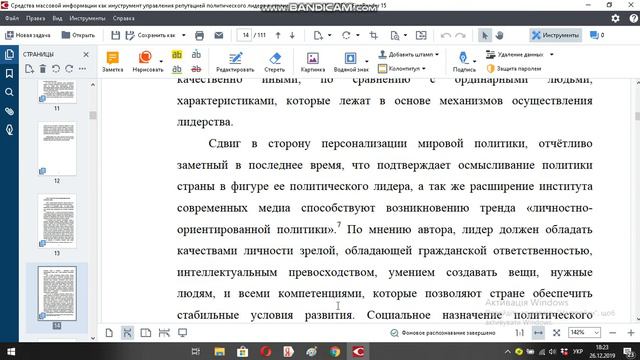Select the Заметка note tool
Viewport: 640px width, 360px height.
pos(112,62)
